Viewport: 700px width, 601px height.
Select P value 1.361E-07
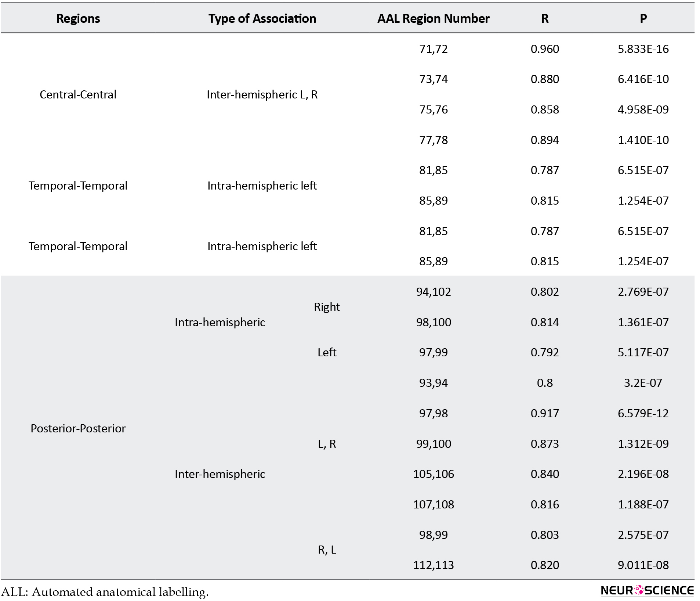(643, 322)
